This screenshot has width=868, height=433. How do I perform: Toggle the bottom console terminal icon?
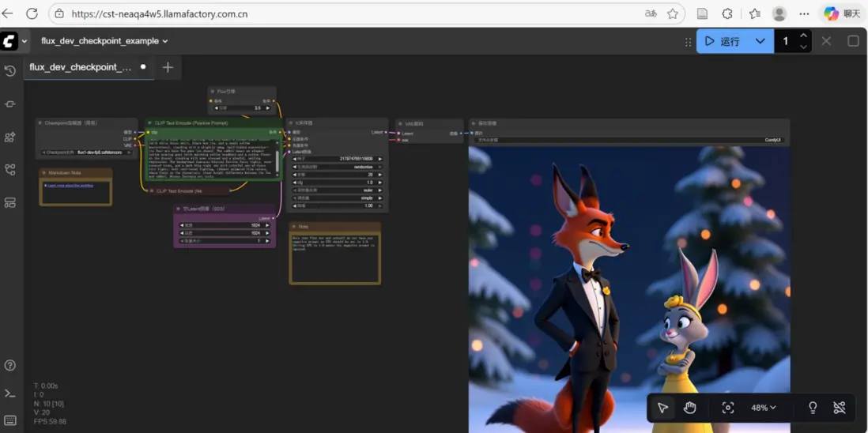tap(10, 393)
